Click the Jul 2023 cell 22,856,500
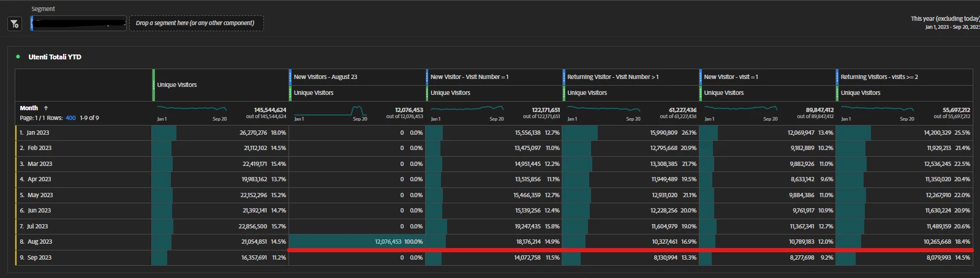 click(x=220, y=227)
